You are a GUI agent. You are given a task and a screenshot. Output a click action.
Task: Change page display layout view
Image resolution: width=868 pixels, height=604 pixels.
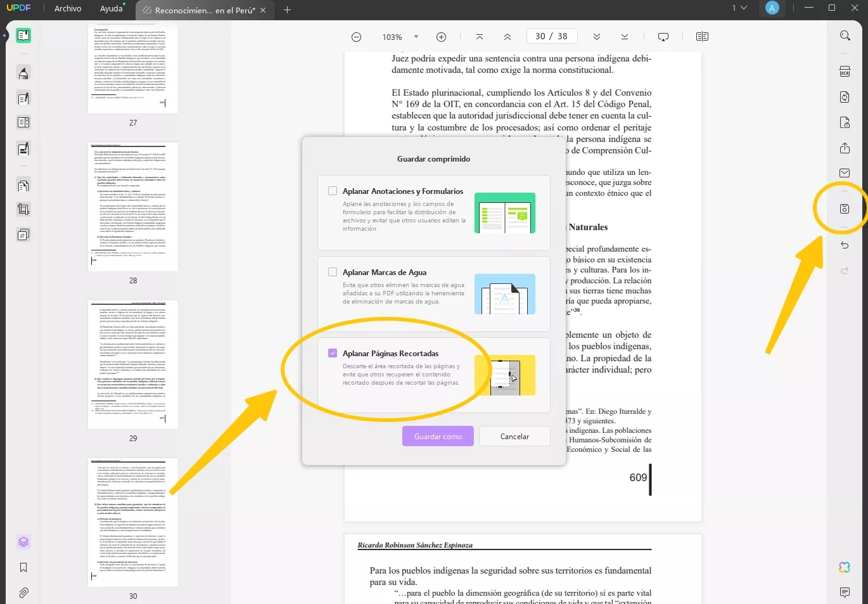pyautogui.click(x=702, y=37)
